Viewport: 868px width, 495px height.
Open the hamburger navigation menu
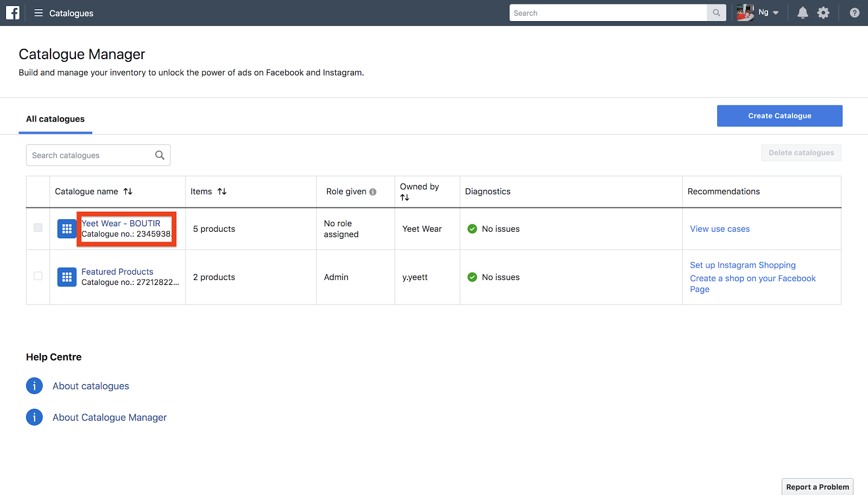tap(39, 12)
